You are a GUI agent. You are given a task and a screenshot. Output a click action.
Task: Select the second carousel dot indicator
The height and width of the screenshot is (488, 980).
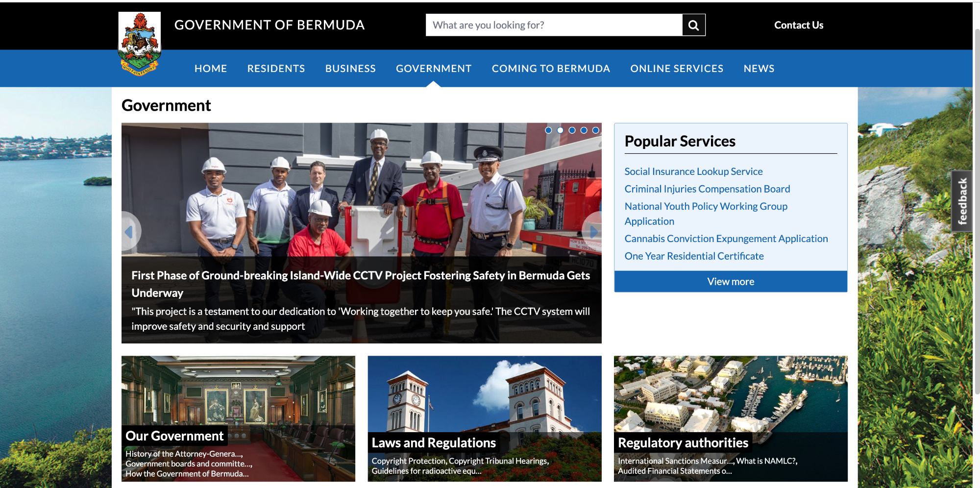click(x=560, y=130)
